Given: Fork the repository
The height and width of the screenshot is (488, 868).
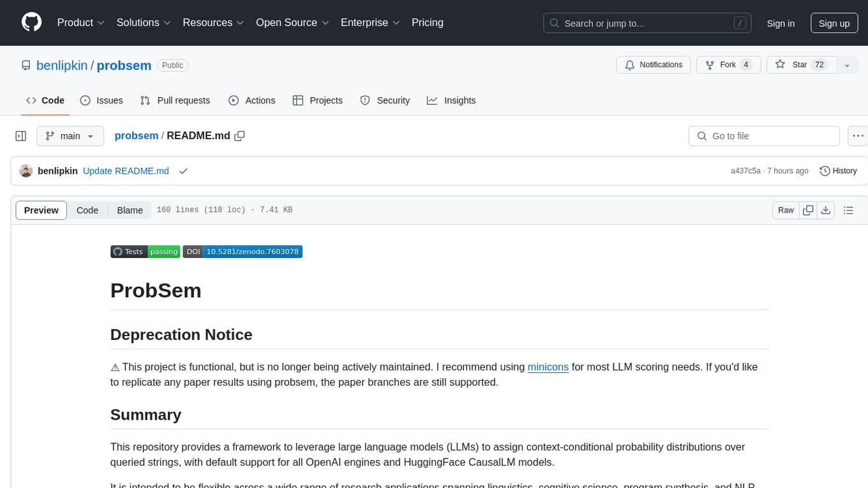Looking at the screenshot, I should point(728,65).
